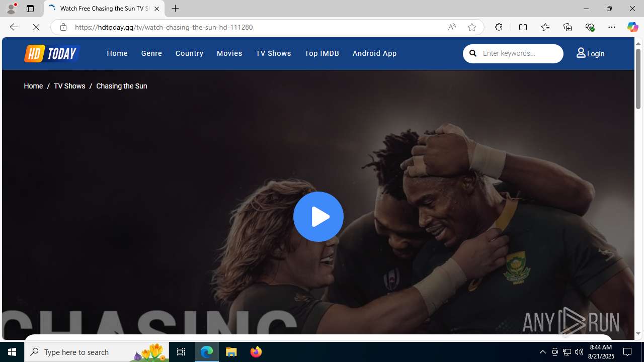The width and height of the screenshot is (644, 362).
Task: Toggle Split screen
Action: (x=523, y=27)
